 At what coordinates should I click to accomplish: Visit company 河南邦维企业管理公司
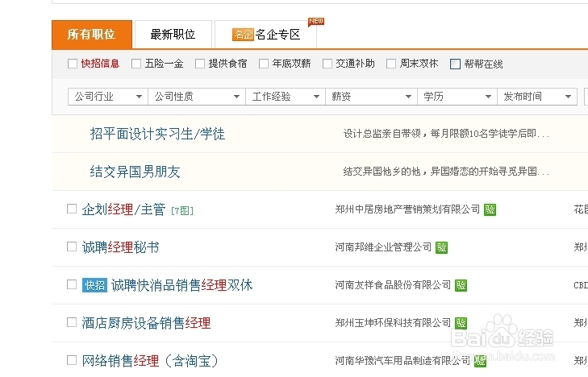[383, 247]
